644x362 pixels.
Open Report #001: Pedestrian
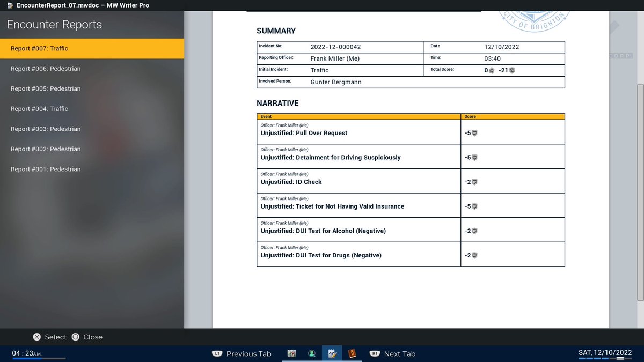click(92, 169)
